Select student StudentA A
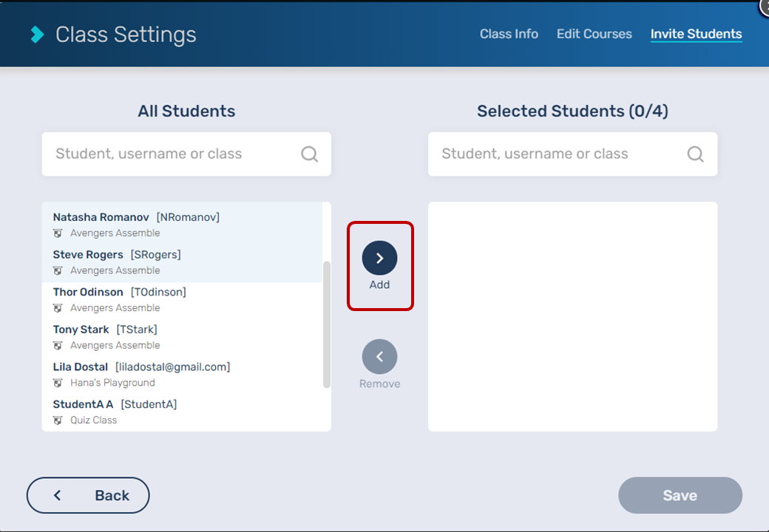Image resolution: width=769 pixels, height=532 pixels. [x=182, y=412]
